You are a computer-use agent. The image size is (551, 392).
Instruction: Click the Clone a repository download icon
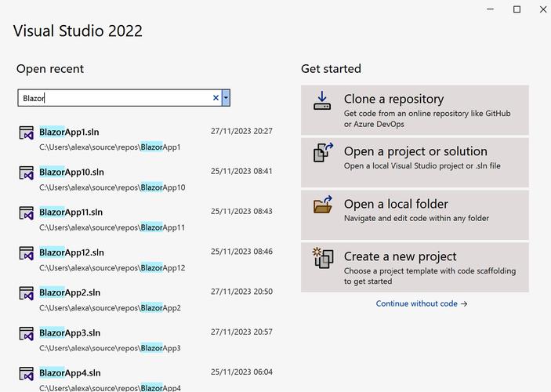pos(322,100)
